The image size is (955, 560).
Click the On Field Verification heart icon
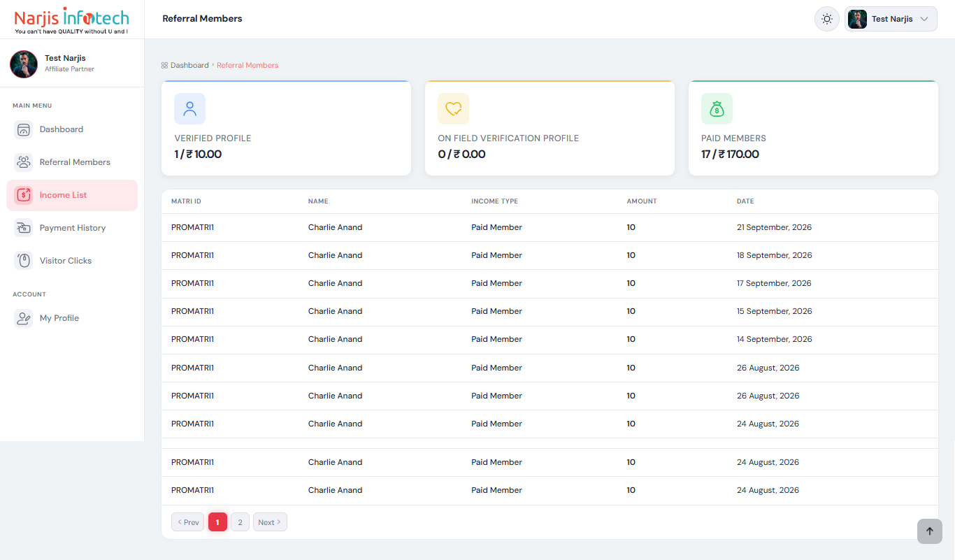pyautogui.click(x=454, y=108)
